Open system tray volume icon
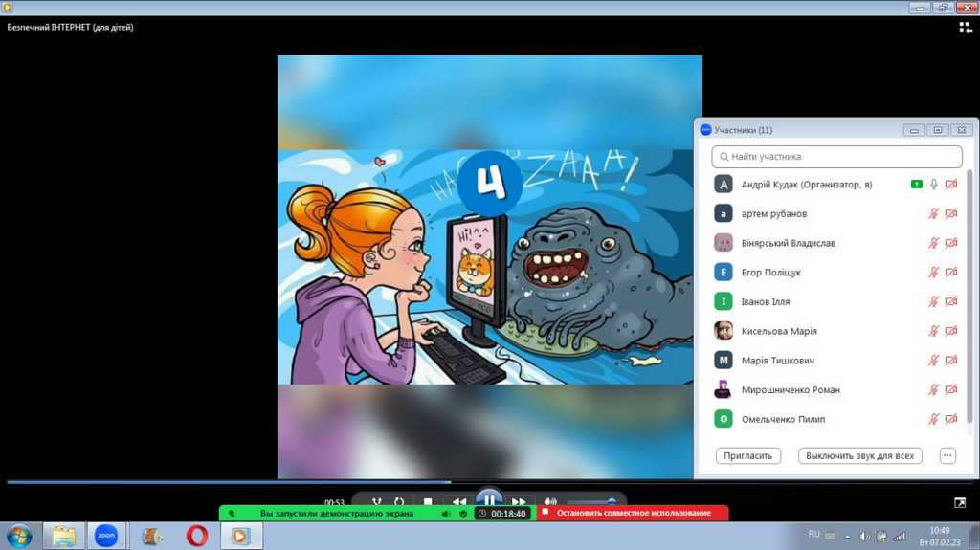Viewport: 980px width, 550px height. click(864, 537)
